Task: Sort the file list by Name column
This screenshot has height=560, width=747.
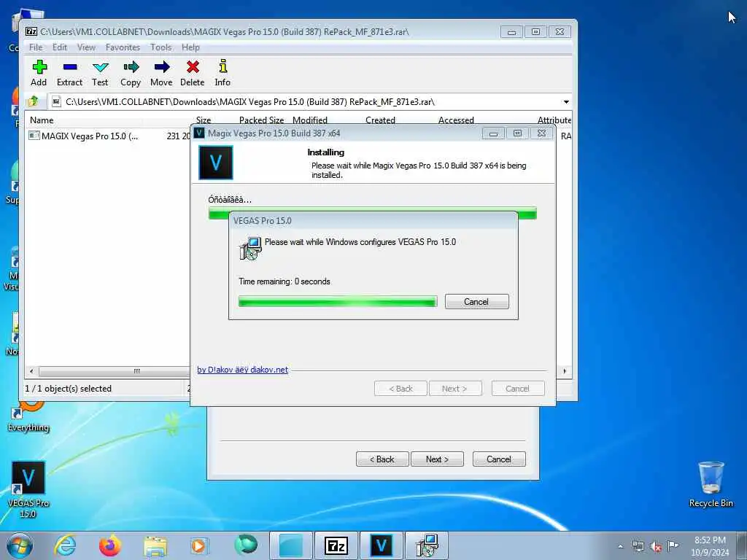Action: click(x=42, y=120)
